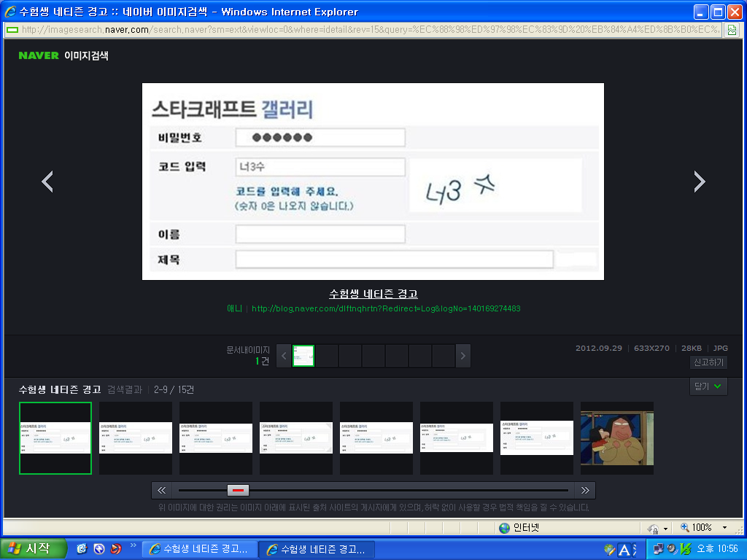This screenshot has width=747, height=560.
Task: Click the 검색결과 label
Action: click(x=125, y=390)
